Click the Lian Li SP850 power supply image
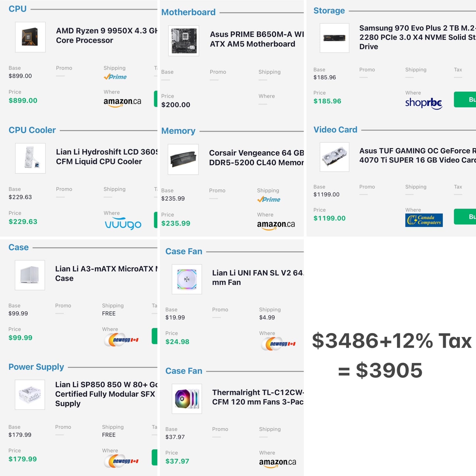This screenshot has width=476, height=476. coord(30,395)
